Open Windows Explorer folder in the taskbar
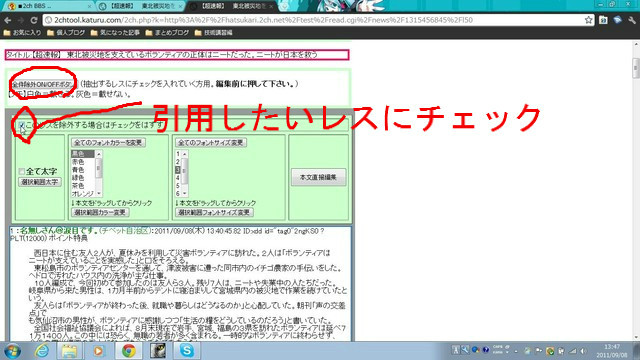The height and width of the screenshot is (360, 640). (x=69, y=351)
